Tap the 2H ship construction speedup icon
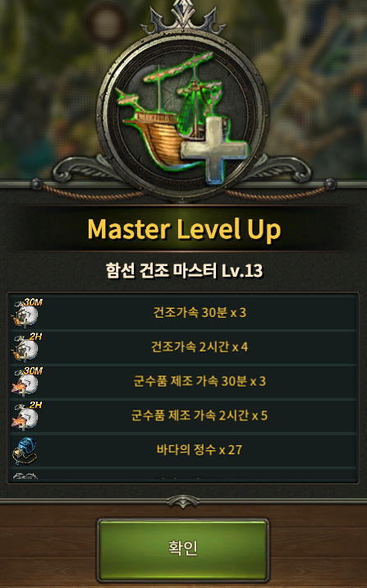Viewport: 367px width, 588px height. 26,347
